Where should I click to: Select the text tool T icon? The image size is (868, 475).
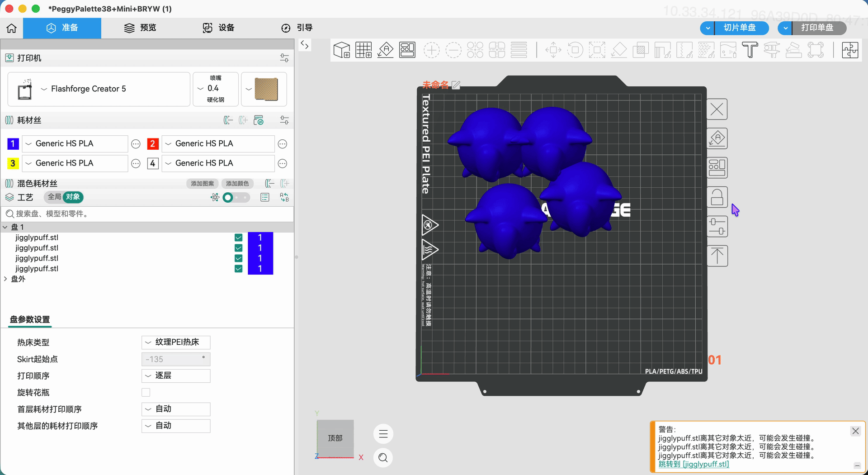750,50
